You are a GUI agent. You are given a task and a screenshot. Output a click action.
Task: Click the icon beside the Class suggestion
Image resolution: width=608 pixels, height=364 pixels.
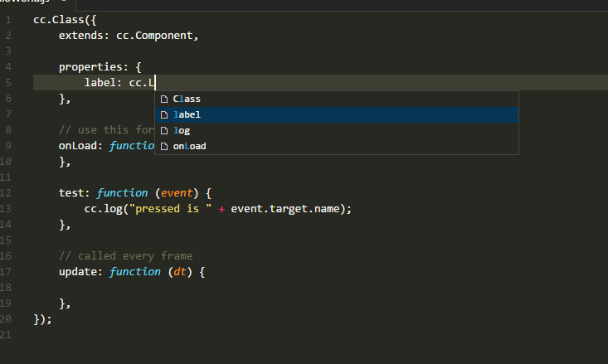(x=164, y=99)
